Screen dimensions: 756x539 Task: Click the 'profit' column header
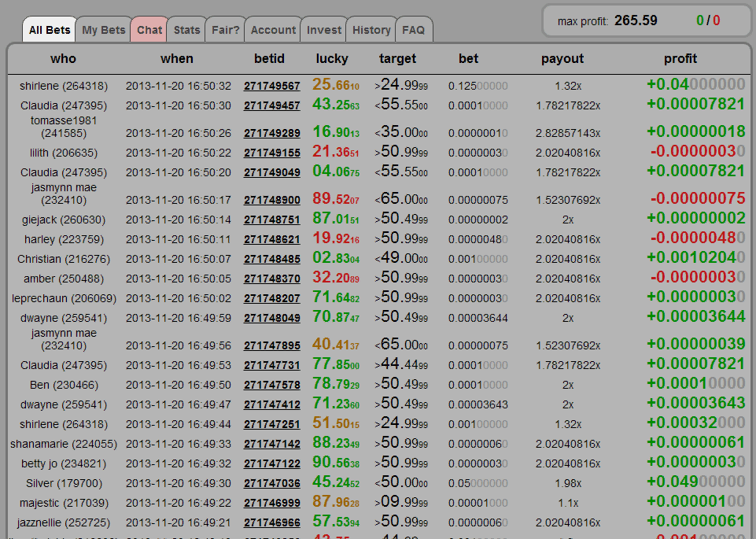pyautogui.click(x=680, y=59)
